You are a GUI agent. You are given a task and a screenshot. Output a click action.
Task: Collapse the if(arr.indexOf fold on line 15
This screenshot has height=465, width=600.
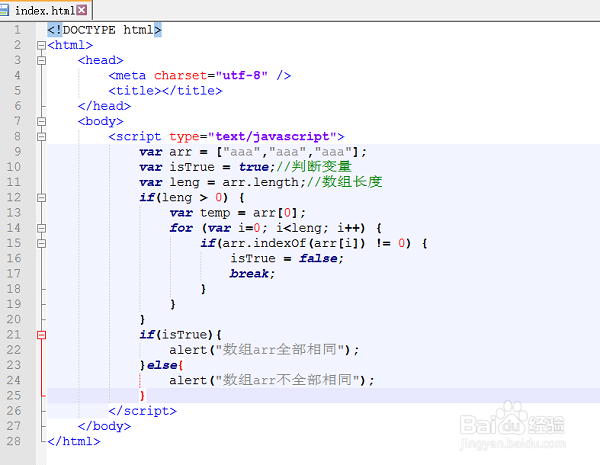(x=41, y=243)
